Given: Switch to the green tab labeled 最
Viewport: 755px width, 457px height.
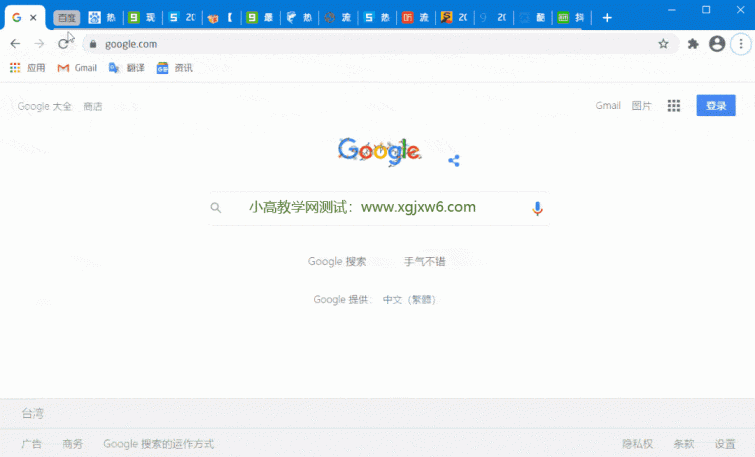Looking at the screenshot, I should 260,18.
